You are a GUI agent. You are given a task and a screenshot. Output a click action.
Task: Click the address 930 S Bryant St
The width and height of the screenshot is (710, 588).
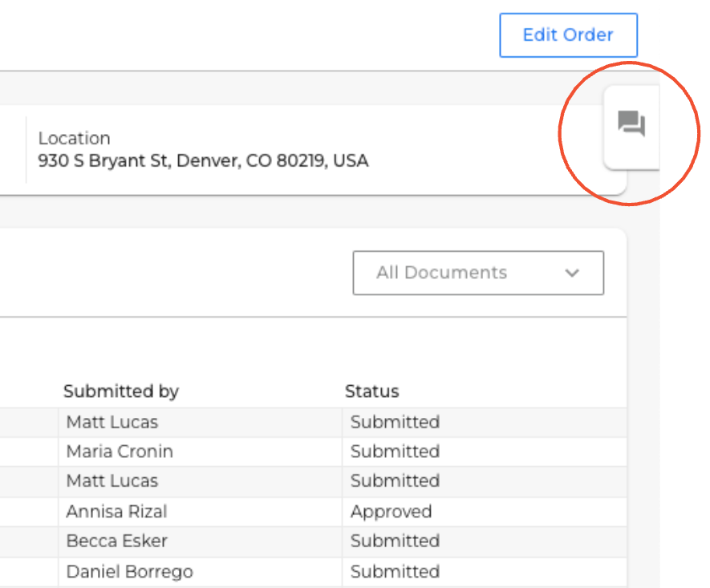coord(203,160)
